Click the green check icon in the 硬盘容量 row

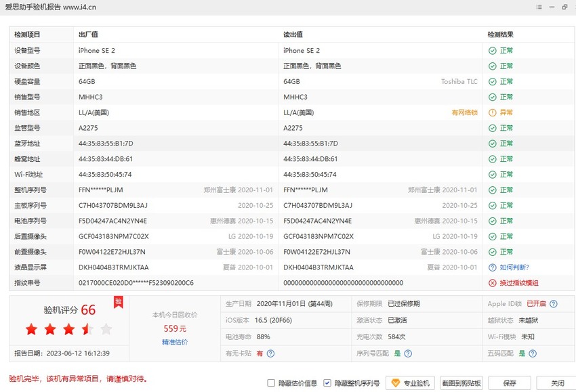coord(492,81)
